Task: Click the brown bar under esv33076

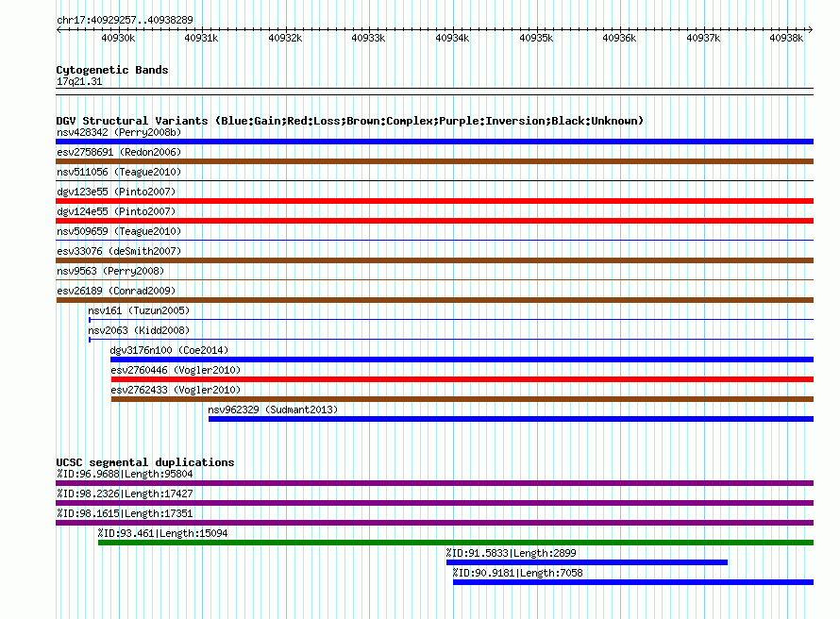Action: pyautogui.click(x=434, y=260)
